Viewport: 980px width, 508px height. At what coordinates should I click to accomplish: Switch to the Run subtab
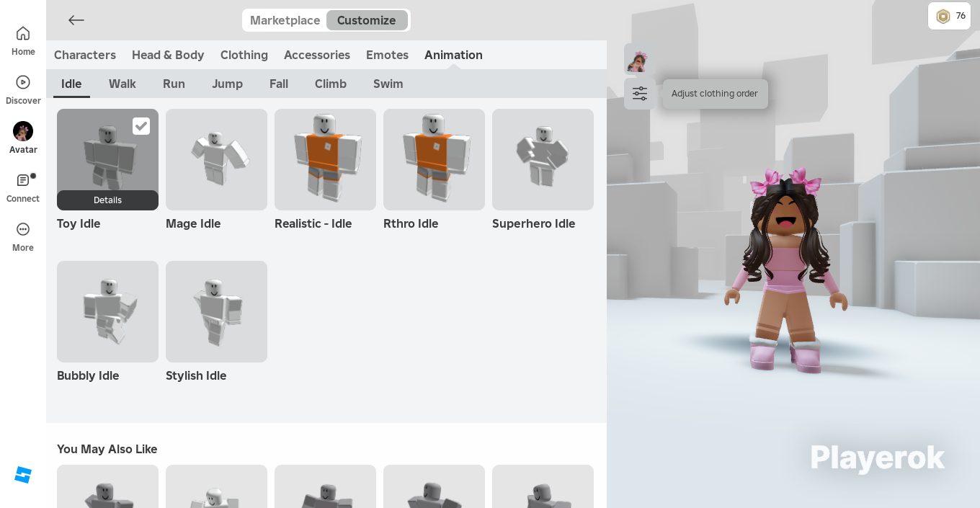pyautogui.click(x=174, y=84)
